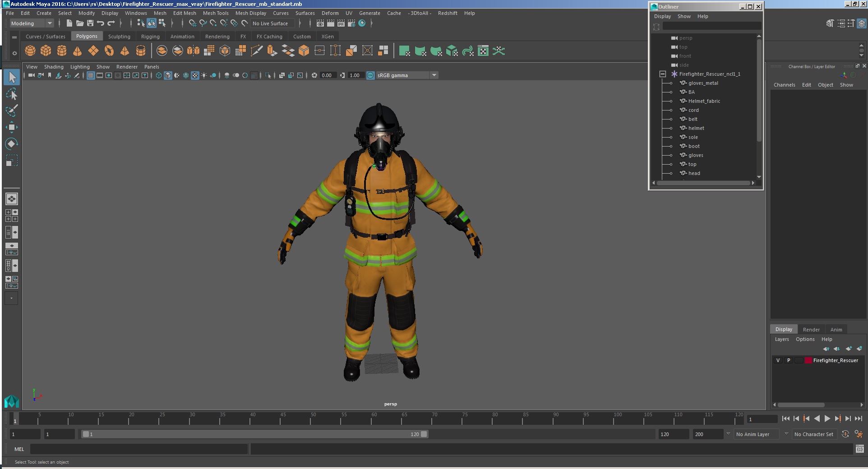This screenshot has height=469, width=868.
Task: Create a polygon pyramid from the shelf
Action: tap(125, 51)
